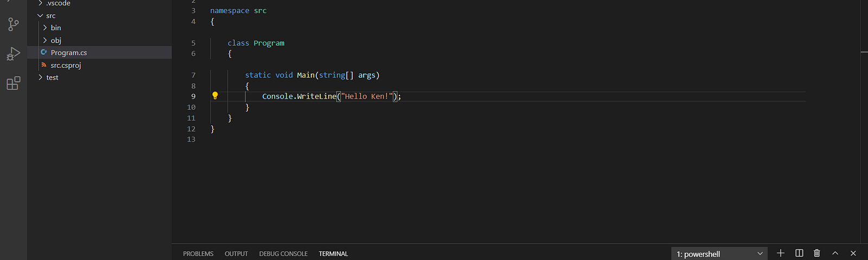868x260 pixels.
Task: Click namespace src declaration
Action: pos(238,11)
